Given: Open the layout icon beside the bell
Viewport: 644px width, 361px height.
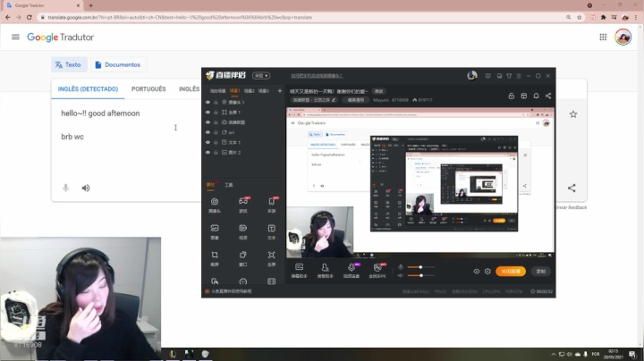Looking at the screenshot, I should 523,96.
